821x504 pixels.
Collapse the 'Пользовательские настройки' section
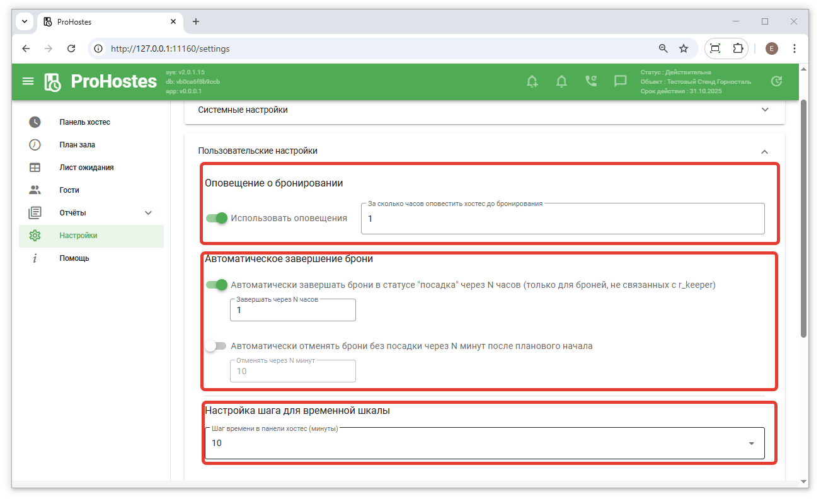tap(764, 151)
